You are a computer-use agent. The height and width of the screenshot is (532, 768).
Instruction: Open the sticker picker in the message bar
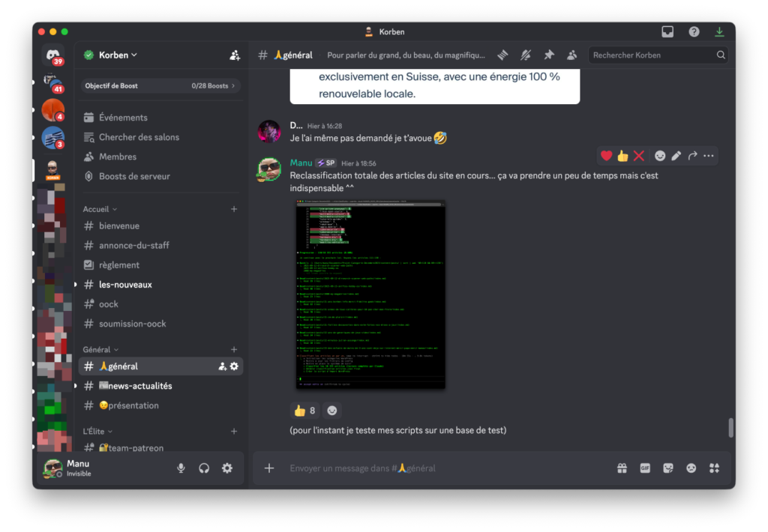pyautogui.click(x=667, y=468)
